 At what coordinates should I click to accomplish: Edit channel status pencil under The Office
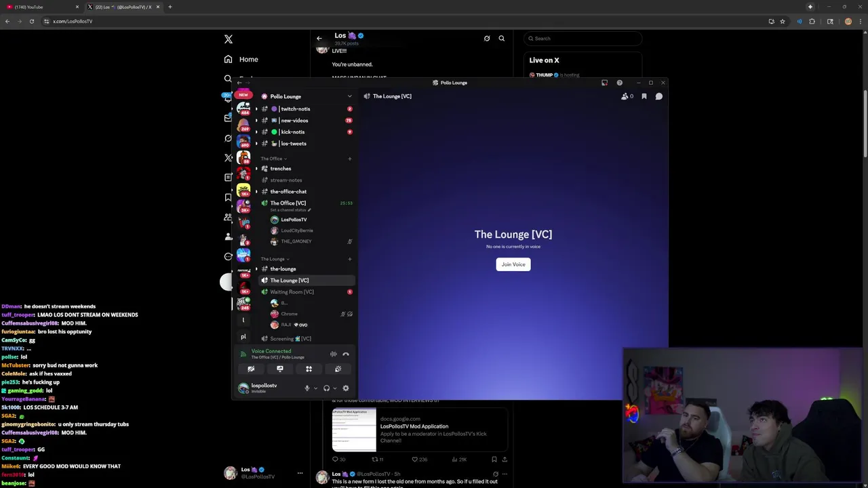pos(309,210)
